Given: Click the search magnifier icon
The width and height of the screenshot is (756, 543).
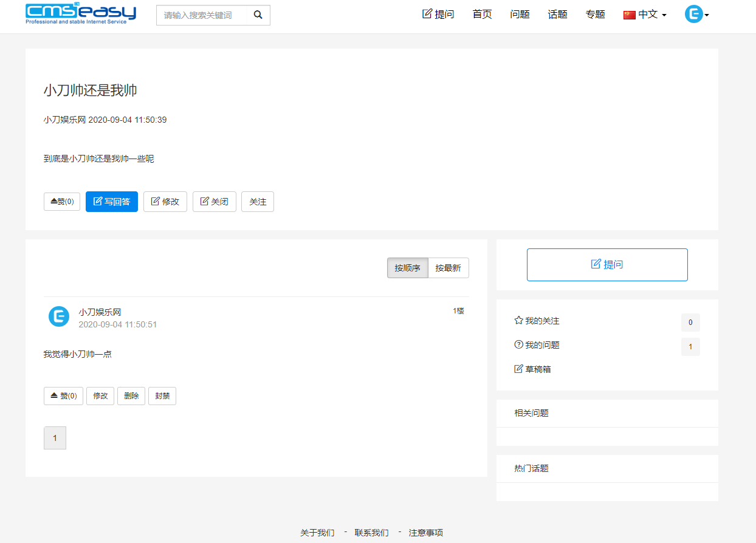Looking at the screenshot, I should 258,15.
